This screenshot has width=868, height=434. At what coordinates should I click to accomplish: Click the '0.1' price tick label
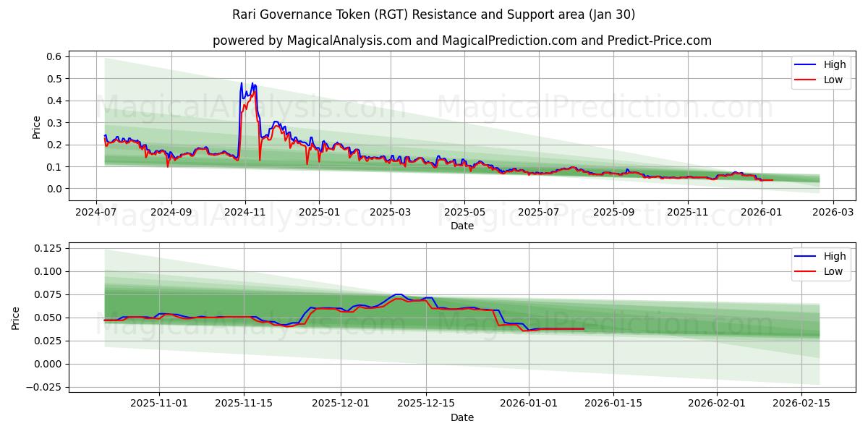point(55,167)
